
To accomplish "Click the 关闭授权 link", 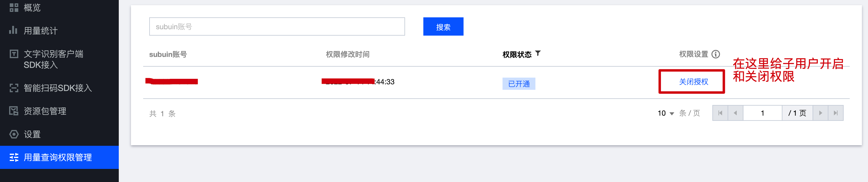I will click(x=693, y=82).
